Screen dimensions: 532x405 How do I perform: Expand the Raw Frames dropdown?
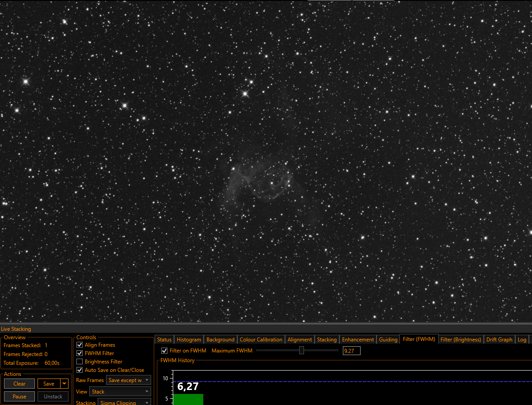pyautogui.click(x=129, y=380)
